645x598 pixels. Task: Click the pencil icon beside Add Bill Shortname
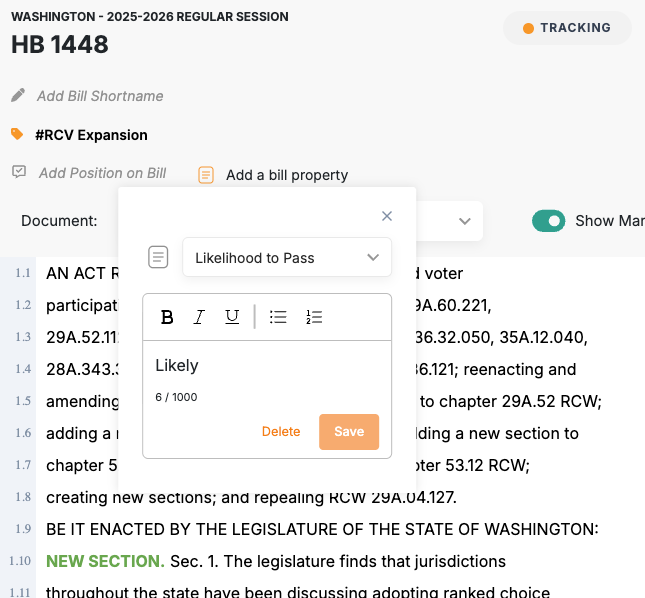(17, 96)
